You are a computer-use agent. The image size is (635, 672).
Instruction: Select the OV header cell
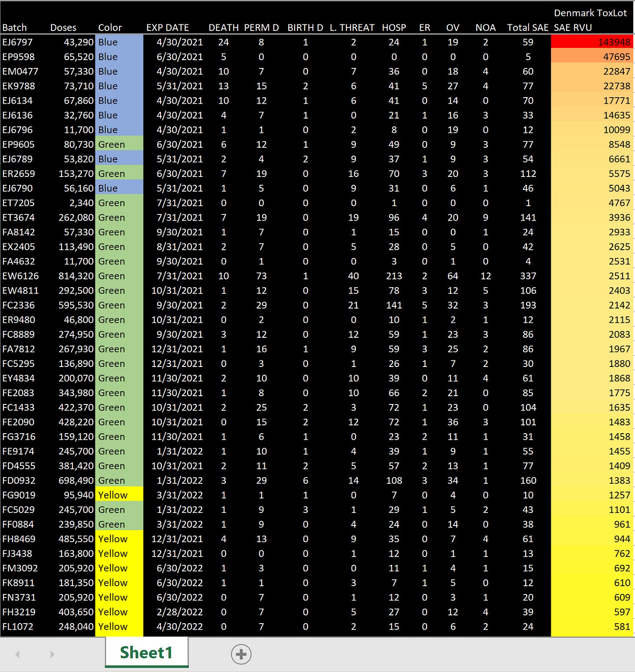tap(453, 27)
